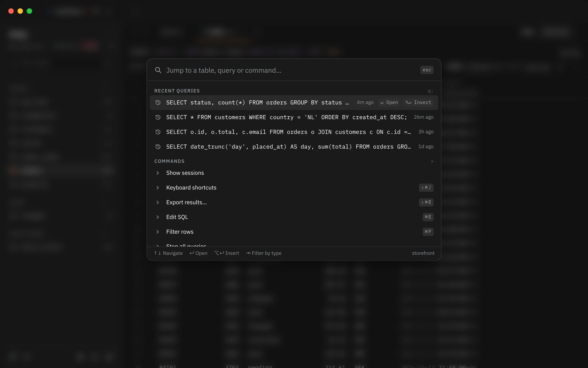Choose the Edit SQL command

(x=294, y=217)
